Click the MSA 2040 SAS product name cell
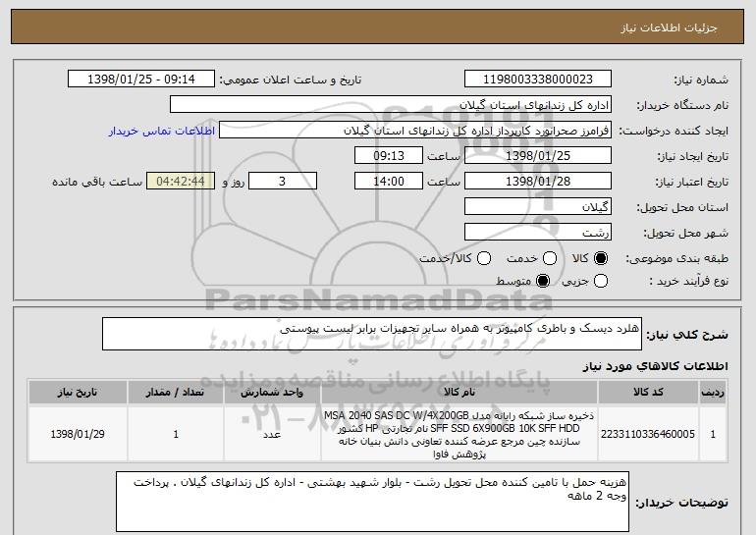The width and height of the screenshot is (756, 535). click(x=459, y=434)
